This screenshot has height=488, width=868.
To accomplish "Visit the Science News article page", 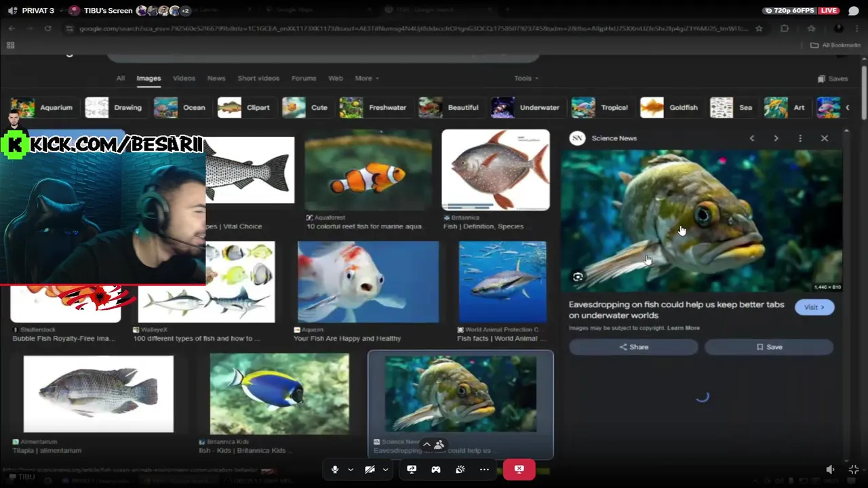I will tap(814, 307).
